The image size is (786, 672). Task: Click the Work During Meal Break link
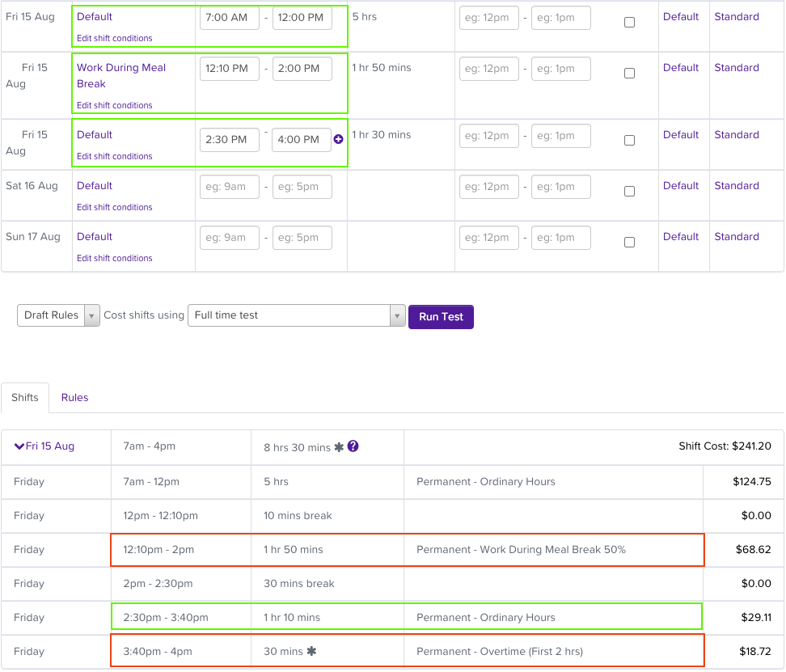(x=121, y=76)
